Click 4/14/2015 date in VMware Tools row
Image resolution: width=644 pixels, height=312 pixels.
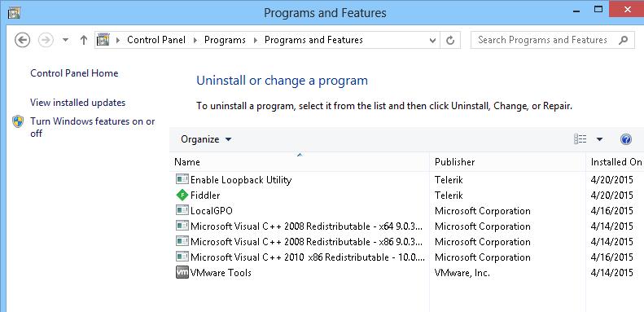612,273
